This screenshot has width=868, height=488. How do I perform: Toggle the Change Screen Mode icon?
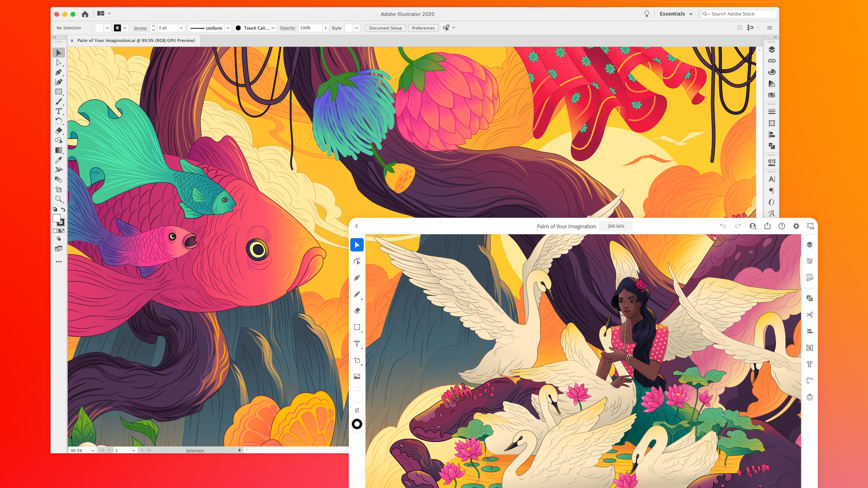pos(59,249)
